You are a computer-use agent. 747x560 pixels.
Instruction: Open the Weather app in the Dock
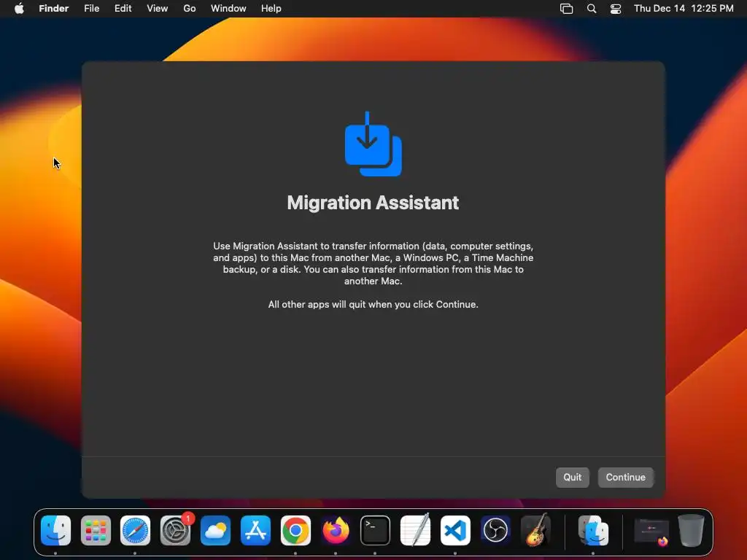click(x=215, y=531)
